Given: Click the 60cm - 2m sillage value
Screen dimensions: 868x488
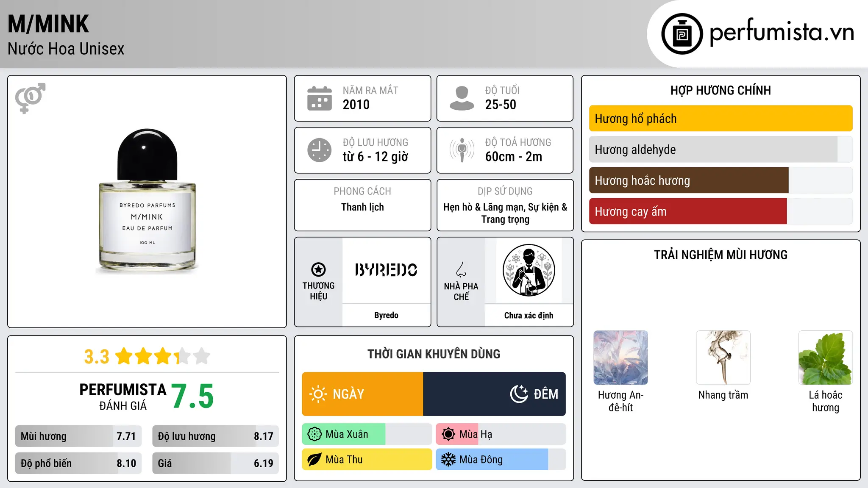Looking at the screenshot, I should (x=513, y=157).
